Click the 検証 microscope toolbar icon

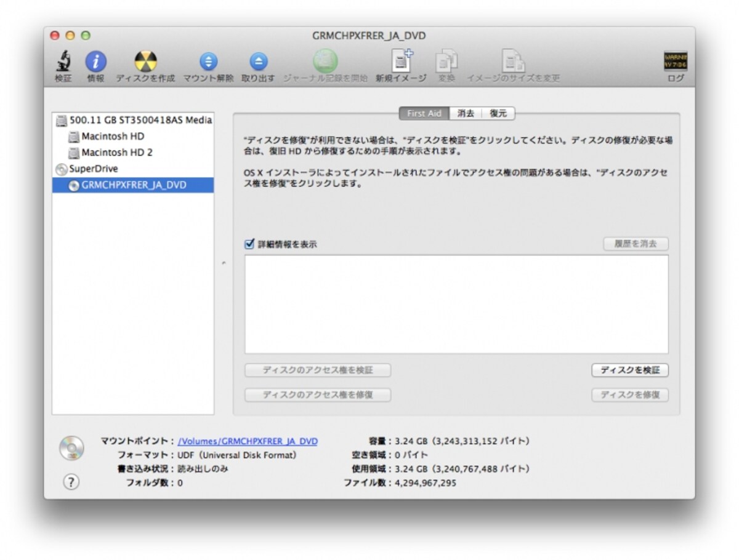point(62,61)
